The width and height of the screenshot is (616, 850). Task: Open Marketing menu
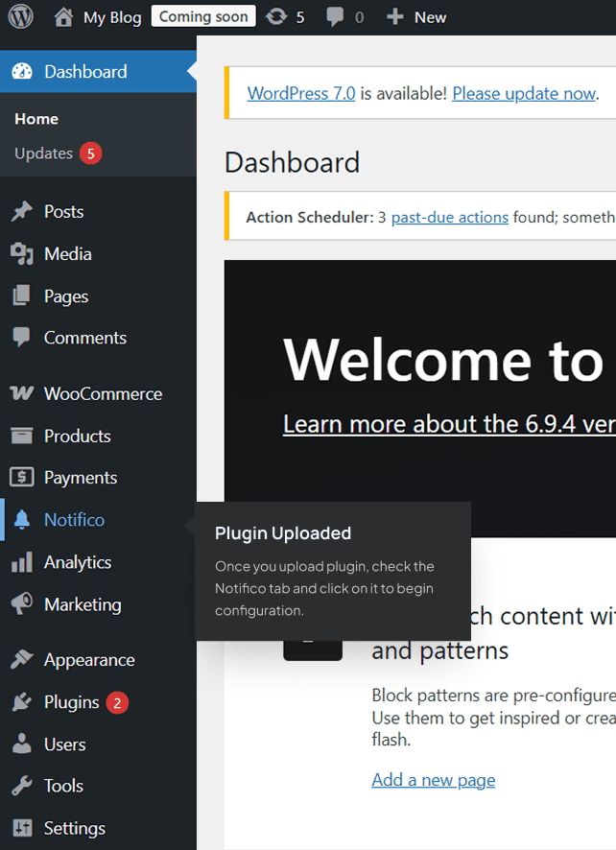98,604
